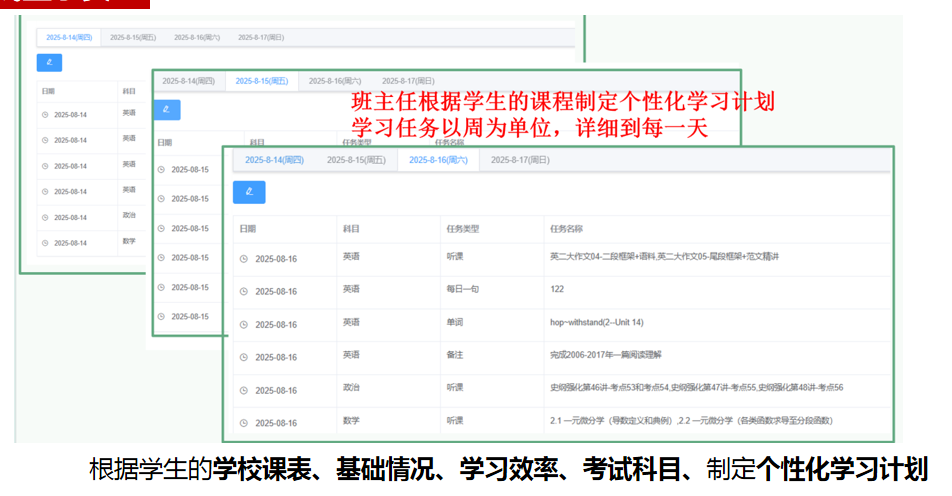Viewport: 952px width, 496px height.
Task: Click 日期 column header in back window
Action: tap(48, 92)
